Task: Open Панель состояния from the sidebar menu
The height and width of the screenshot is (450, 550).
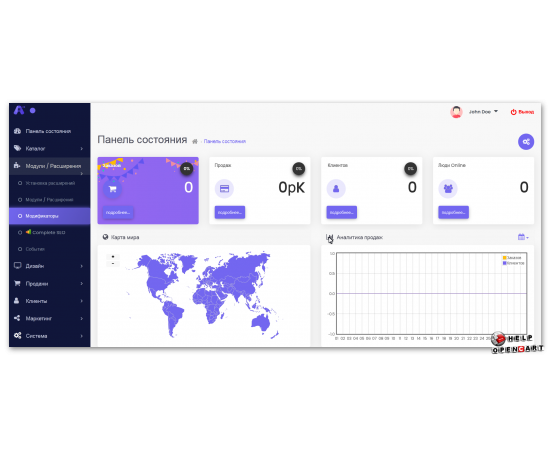Action: click(48, 131)
